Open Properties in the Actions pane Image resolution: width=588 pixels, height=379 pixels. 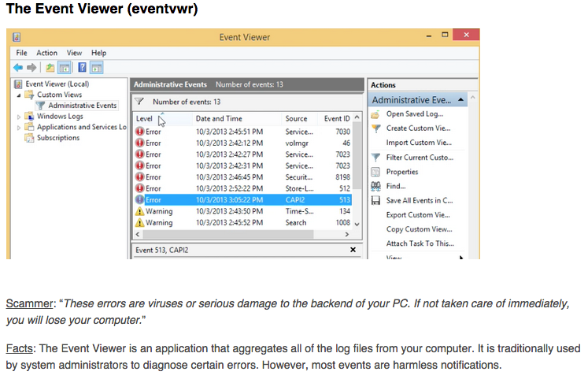coord(402,172)
